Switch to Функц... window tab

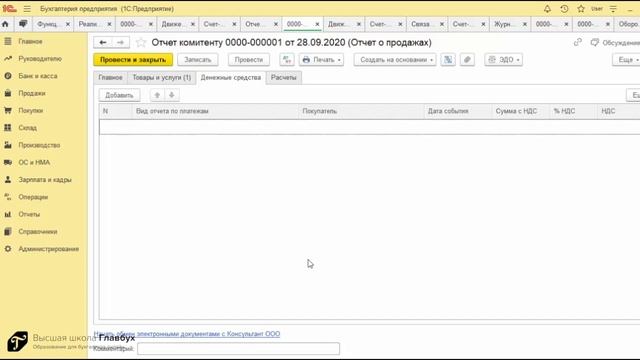[x=48, y=24]
